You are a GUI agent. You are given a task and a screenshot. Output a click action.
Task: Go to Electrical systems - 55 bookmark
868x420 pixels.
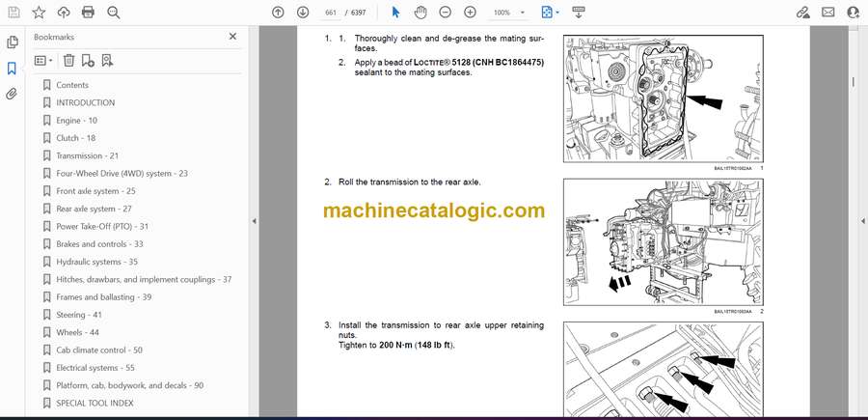(95, 368)
